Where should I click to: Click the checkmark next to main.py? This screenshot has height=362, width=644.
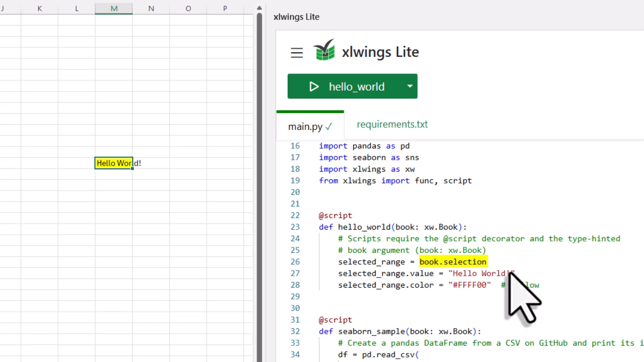point(328,127)
